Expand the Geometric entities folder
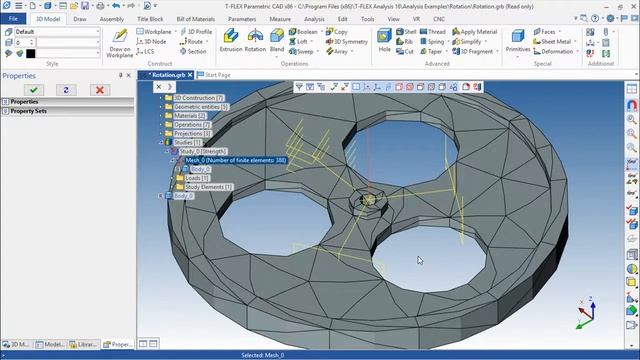Image resolution: width=640 pixels, height=360 pixels. click(x=161, y=107)
